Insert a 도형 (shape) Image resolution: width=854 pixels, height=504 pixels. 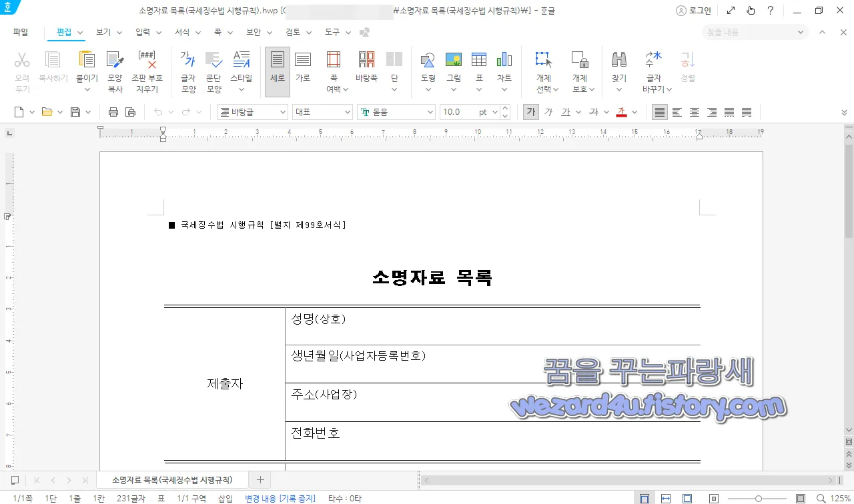pos(428,60)
